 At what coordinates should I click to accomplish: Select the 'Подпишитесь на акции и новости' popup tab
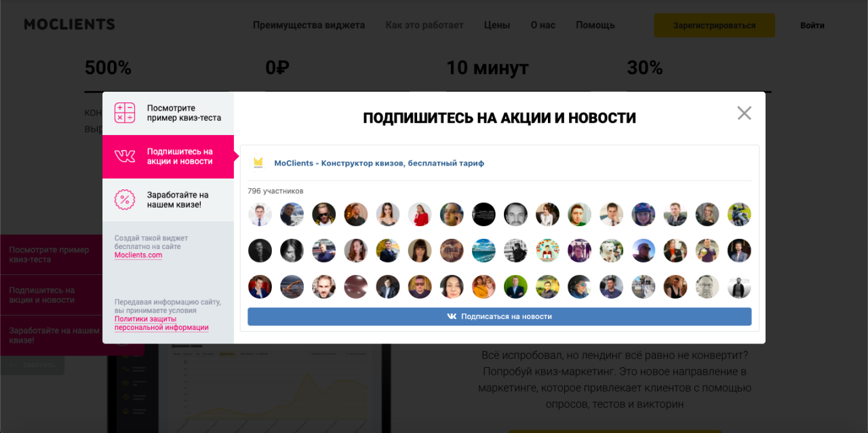click(x=168, y=157)
